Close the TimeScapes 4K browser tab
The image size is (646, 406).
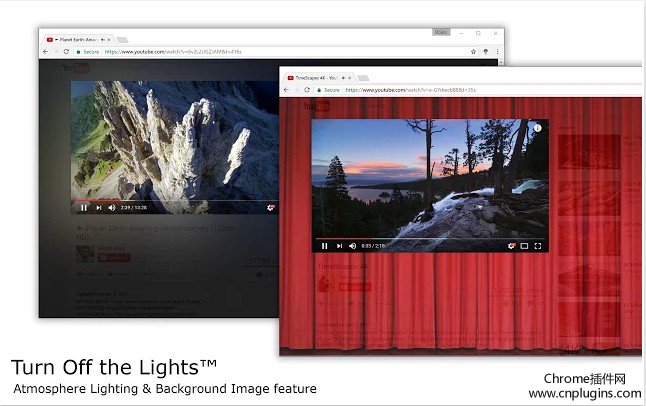349,78
